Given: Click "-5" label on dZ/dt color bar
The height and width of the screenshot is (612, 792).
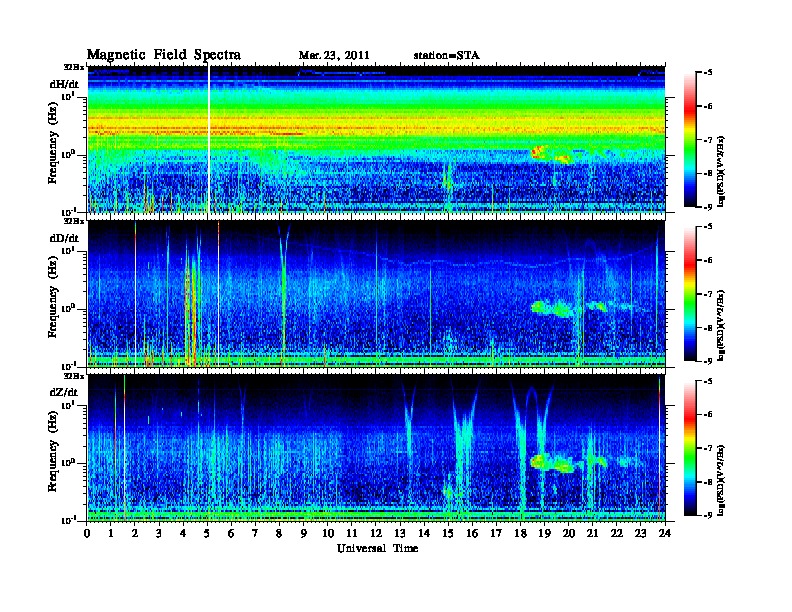Looking at the screenshot, I should [x=707, y=381].
